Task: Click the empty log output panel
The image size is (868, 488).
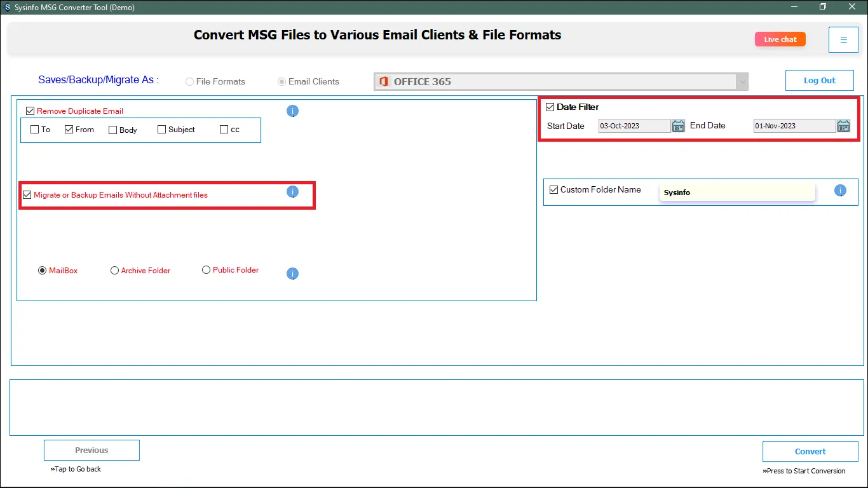Action: tap(437, 408)
